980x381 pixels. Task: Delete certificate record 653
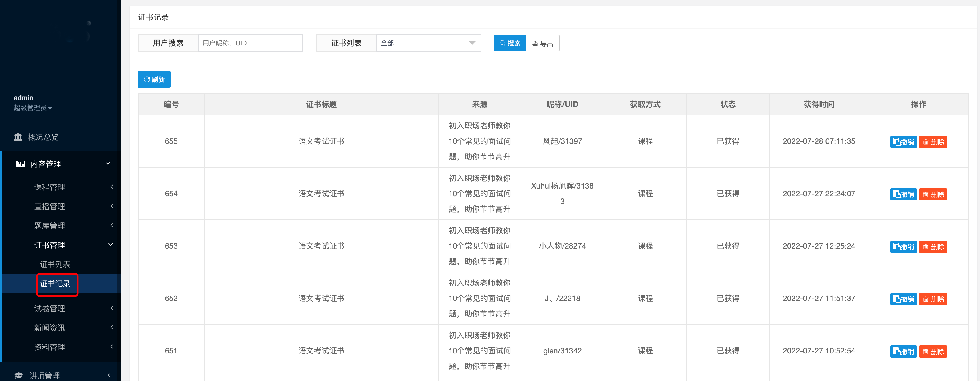933,247
